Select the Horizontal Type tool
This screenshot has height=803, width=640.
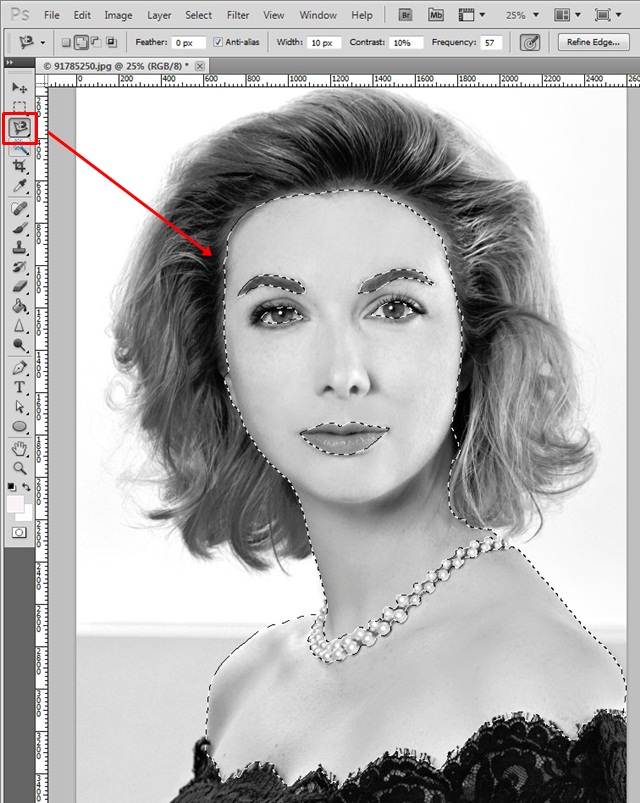tap(20, 388)
